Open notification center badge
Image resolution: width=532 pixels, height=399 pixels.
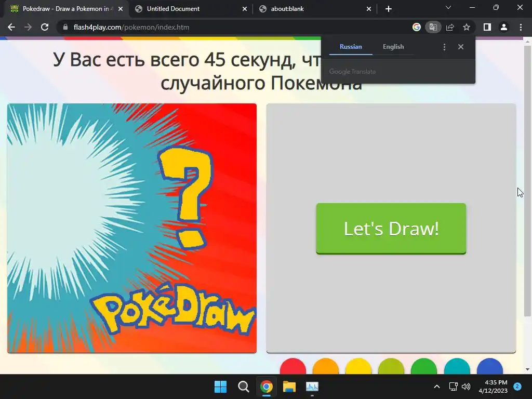coord(517,387)
